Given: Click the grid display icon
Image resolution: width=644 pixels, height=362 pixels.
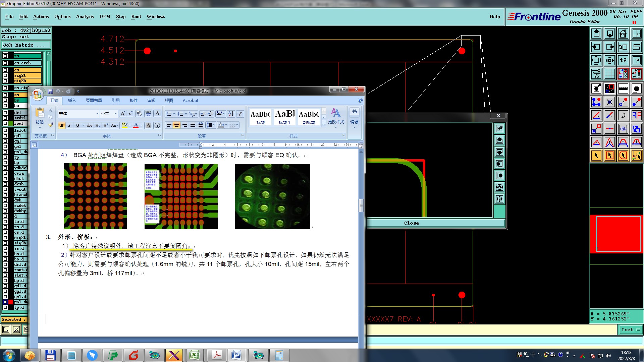Looking at the screenshot, I should pos(609,74).
